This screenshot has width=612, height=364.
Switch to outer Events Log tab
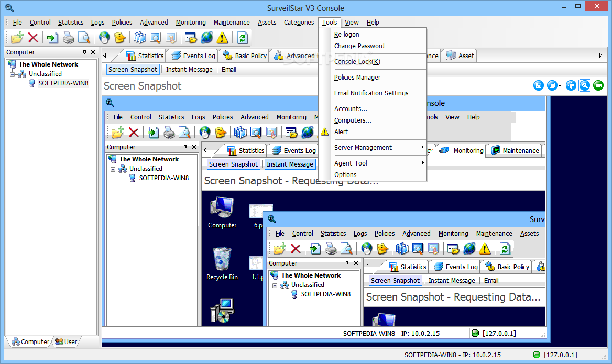[193, 56]
